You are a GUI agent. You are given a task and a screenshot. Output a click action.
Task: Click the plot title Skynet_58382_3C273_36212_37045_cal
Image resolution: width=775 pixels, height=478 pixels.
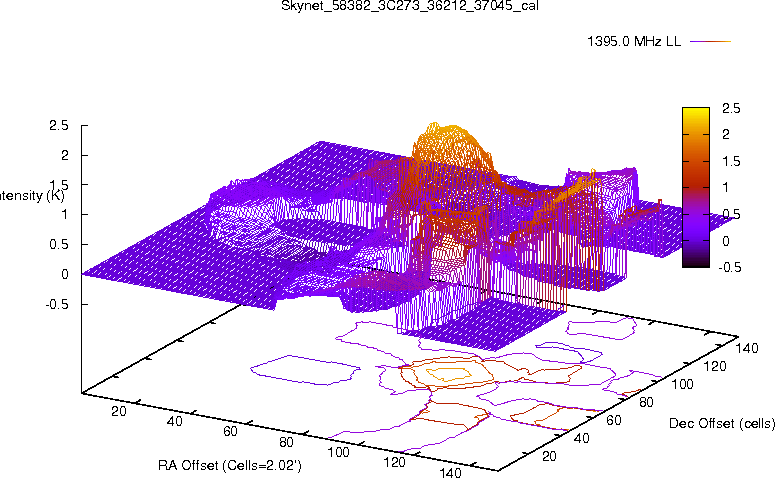(410, 6)
